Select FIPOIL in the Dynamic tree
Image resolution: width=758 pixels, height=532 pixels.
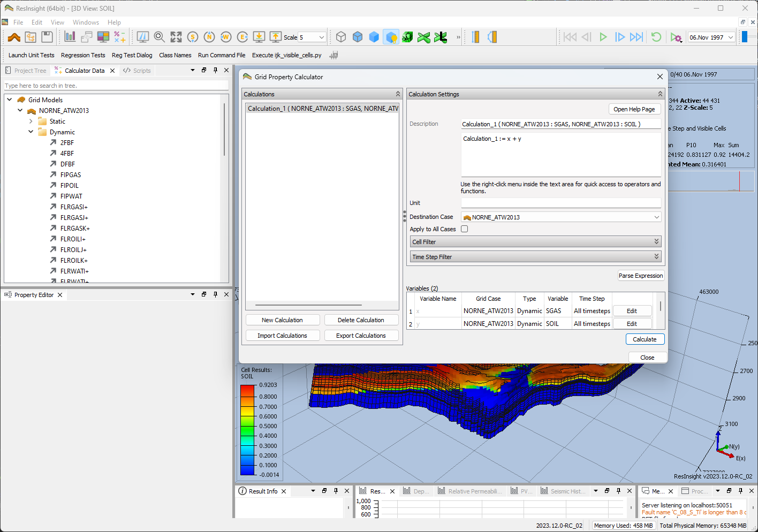(x=70, y=185)
